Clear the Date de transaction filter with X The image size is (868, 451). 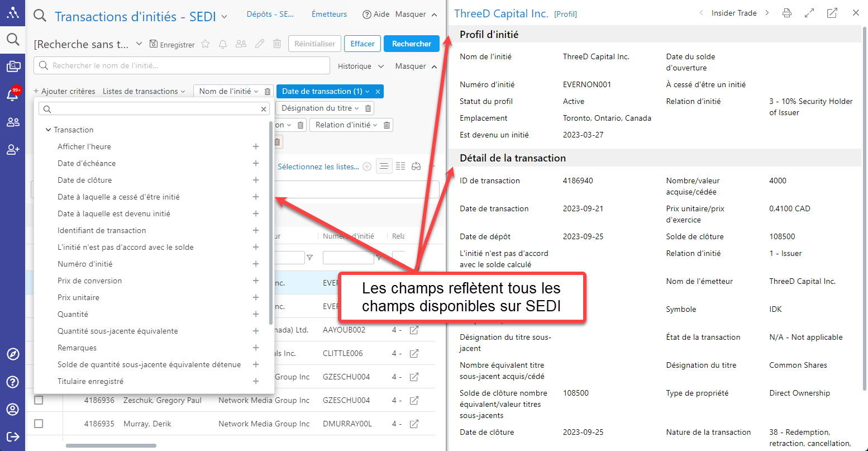click(378, 92)
